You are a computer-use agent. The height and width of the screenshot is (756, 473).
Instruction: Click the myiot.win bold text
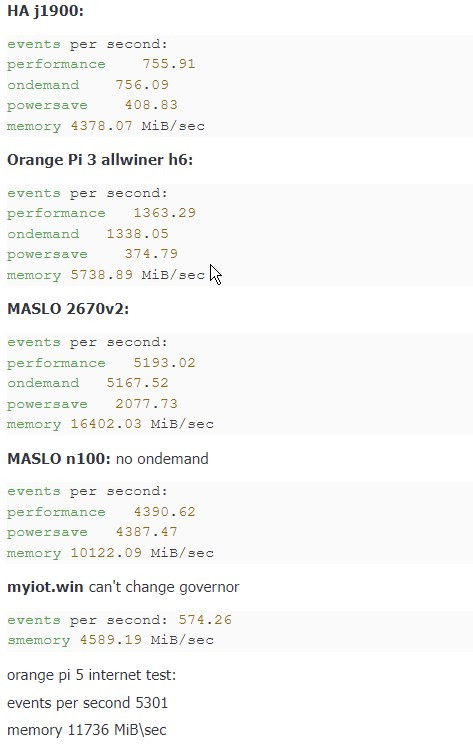pyautogui.click(x=45, y=587)
